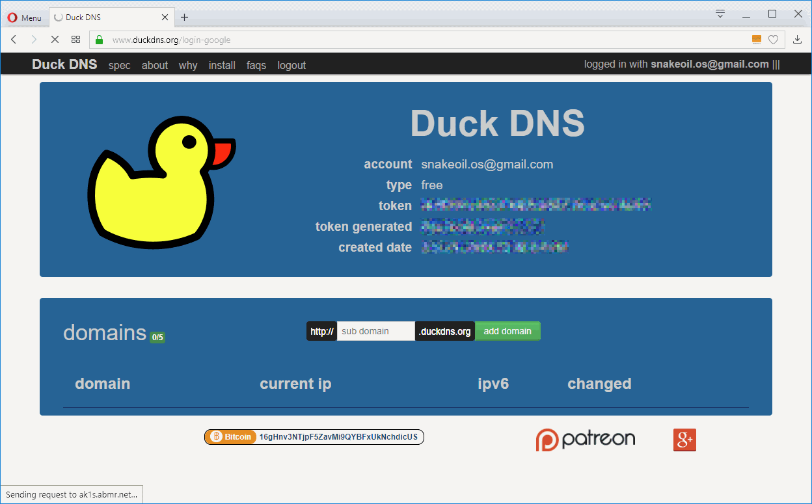Click the blurred created date value

tap(495, 247)
